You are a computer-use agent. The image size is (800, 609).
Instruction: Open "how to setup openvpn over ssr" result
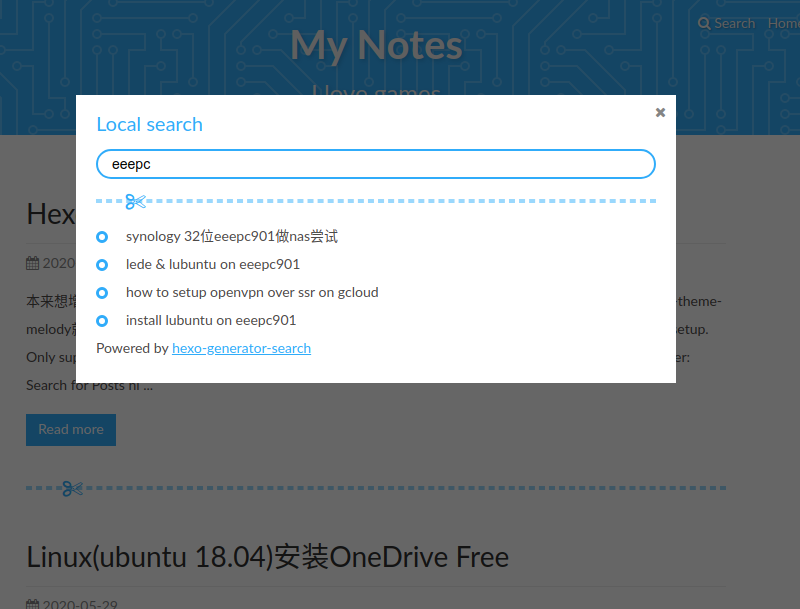coord(252,293)
